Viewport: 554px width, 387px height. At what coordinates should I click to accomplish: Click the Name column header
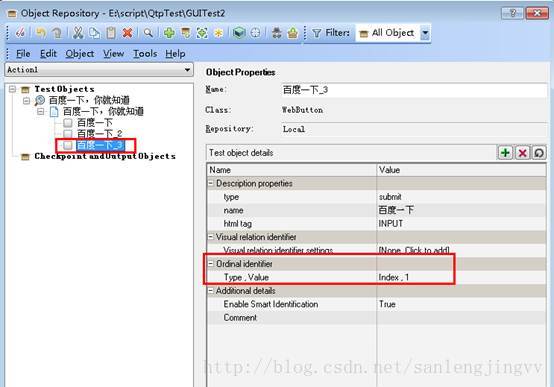[291, 170]
